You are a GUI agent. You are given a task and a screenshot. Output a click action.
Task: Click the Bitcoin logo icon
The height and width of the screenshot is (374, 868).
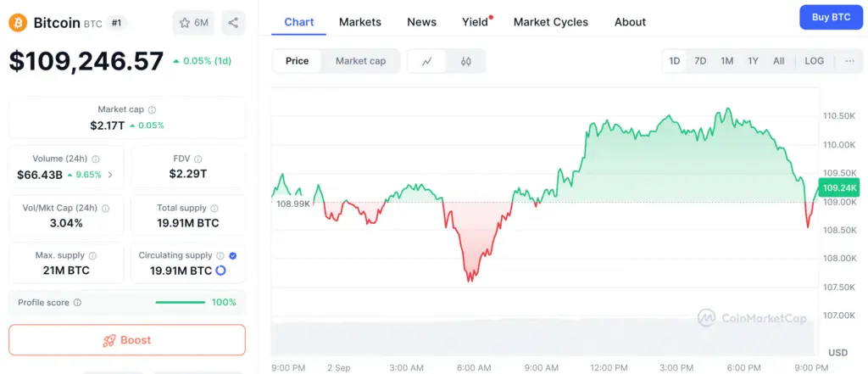(18, 23)
